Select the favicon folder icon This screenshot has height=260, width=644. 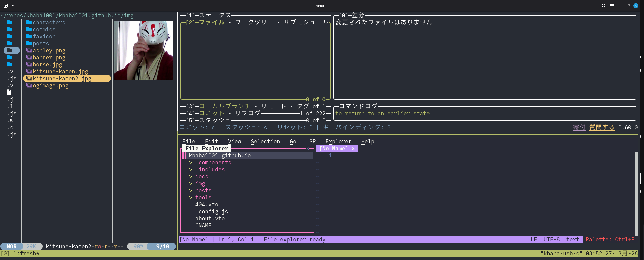point(29,36)
